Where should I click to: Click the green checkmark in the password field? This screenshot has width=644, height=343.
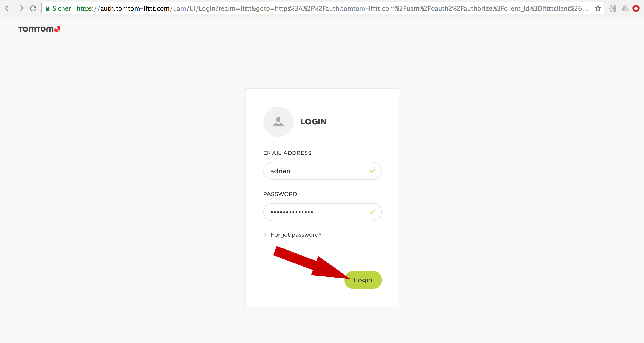373,212
